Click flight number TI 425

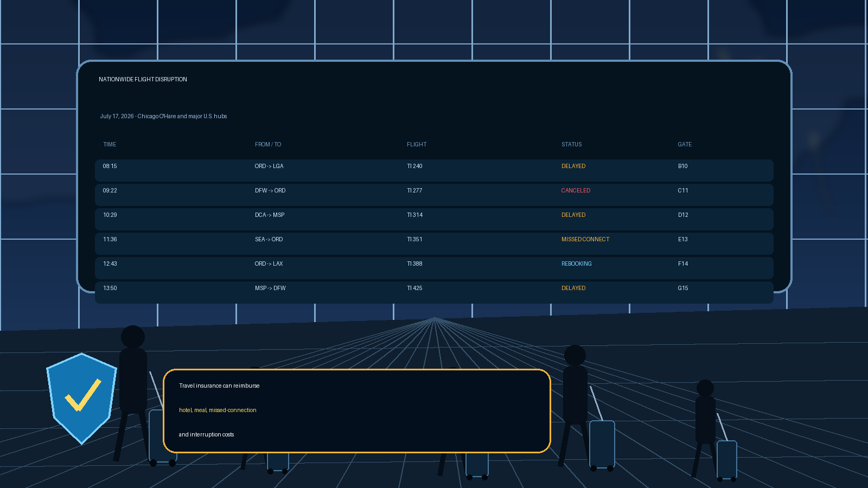414,288
